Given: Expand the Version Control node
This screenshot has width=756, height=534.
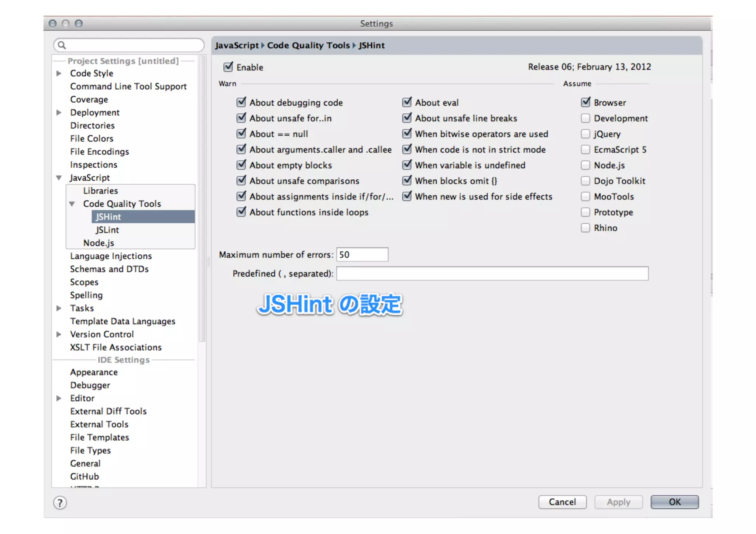Looking at the screenshot, I should click(59, 334).
